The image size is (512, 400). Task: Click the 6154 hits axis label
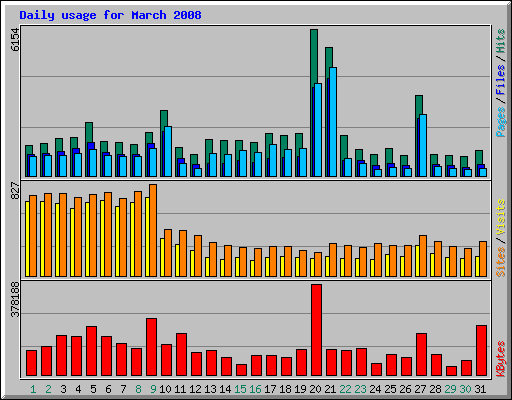coord(15,40)
